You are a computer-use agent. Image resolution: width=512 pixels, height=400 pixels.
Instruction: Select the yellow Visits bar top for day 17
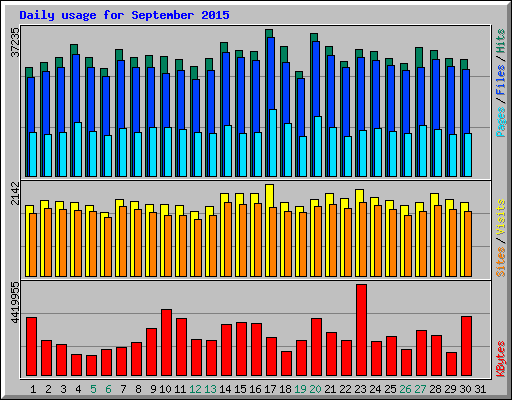point(270,196)
